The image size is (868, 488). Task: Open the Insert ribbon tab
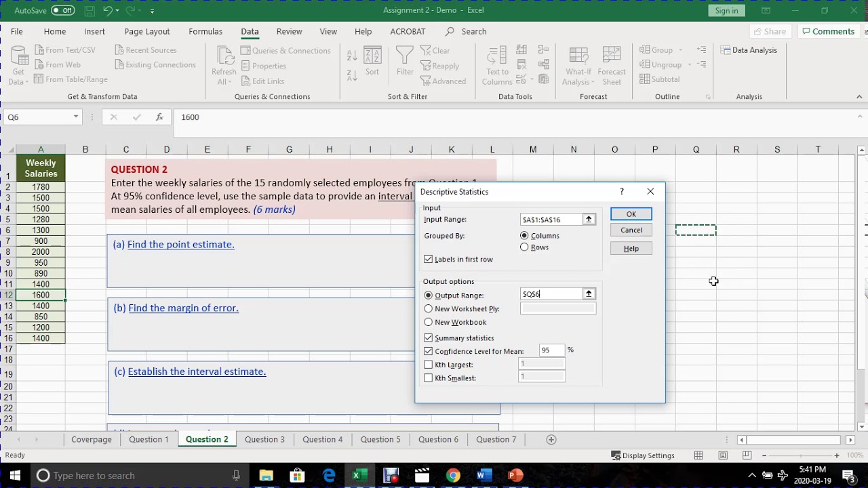[x=95, y=31]
